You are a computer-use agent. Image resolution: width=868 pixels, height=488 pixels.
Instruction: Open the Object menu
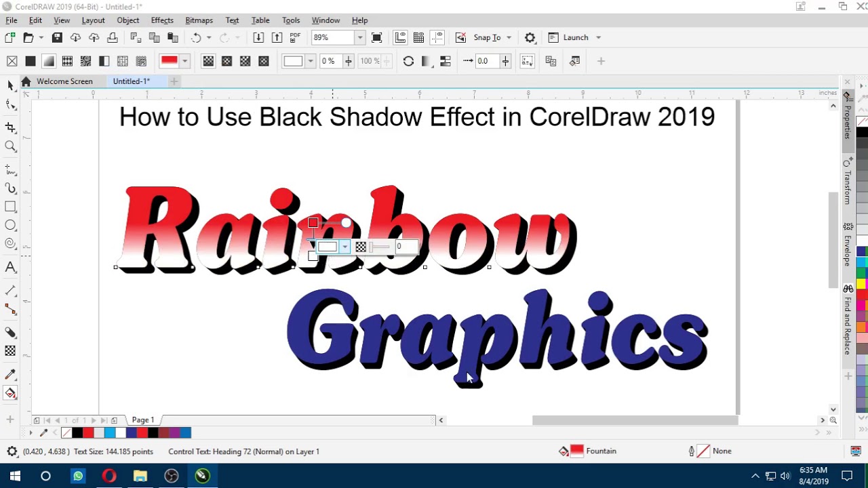pos(127,20)
